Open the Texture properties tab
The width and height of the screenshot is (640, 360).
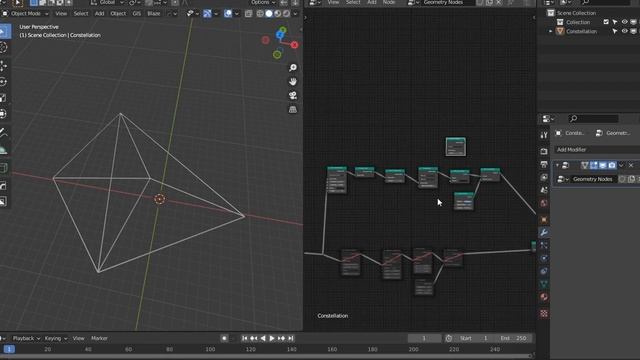544,313
